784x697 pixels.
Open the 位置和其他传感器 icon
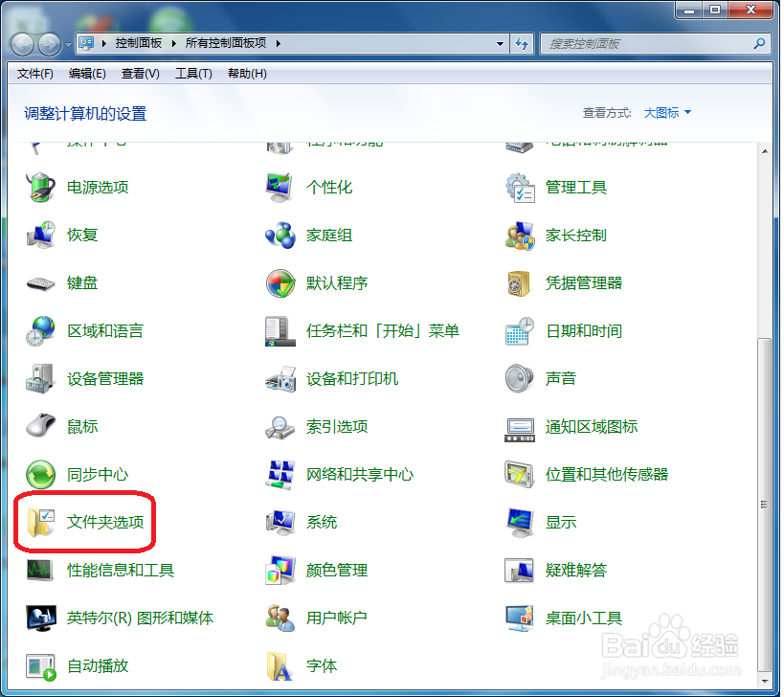pyautogui.click(x=520, y=475)
